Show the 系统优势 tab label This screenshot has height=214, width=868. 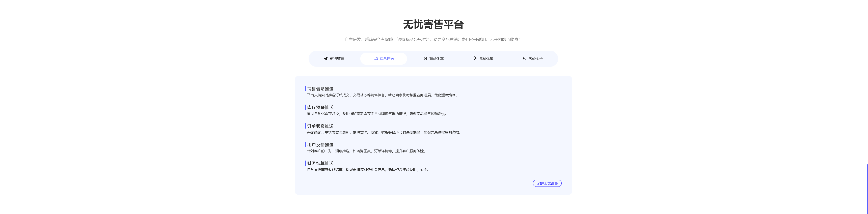(486, 59)
